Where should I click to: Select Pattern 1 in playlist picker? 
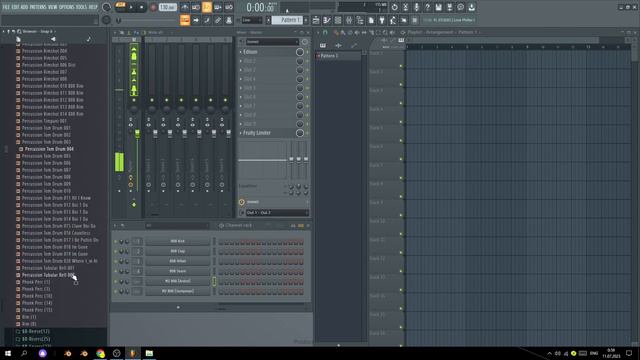click(338, 56)
